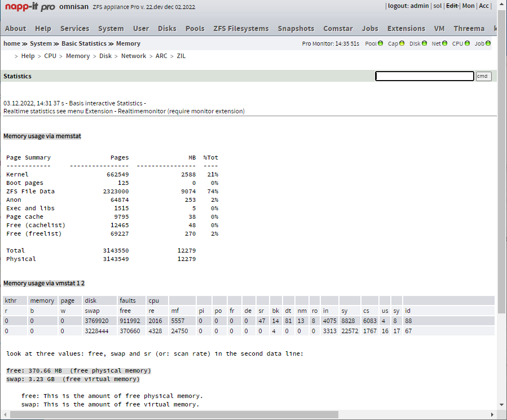Click the Job status indicator light

[488, 43]
